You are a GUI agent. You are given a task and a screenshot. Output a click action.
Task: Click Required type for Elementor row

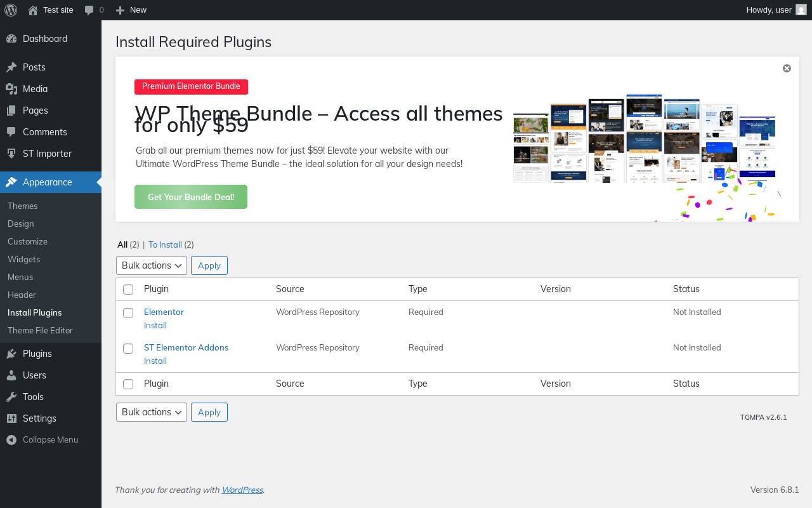pos(426,312)
